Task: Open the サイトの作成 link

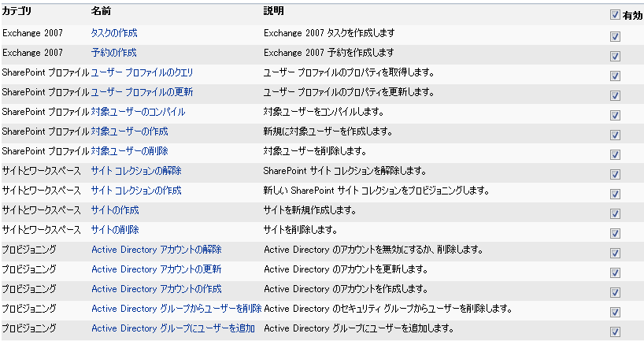Action: [x=115, y=210]
